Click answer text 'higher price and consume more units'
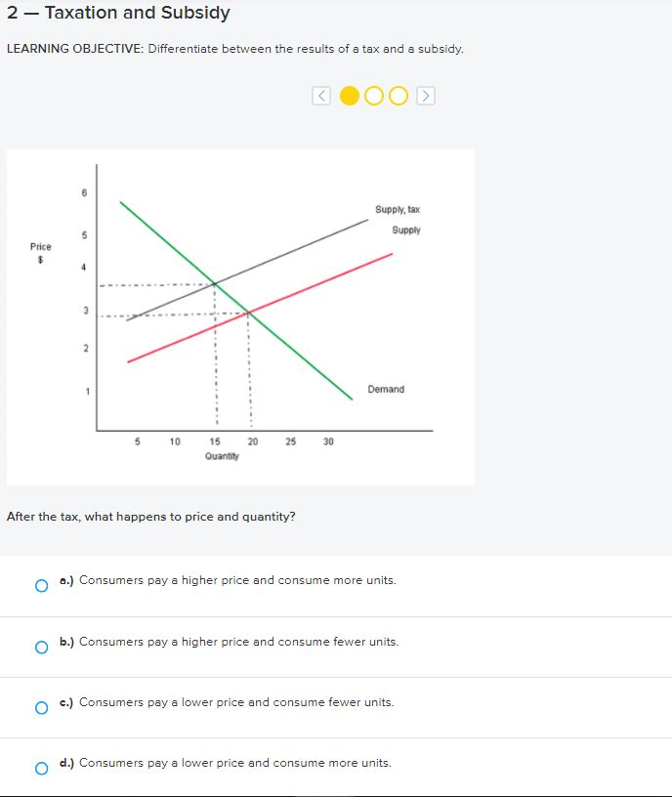Image resolution: width=672 pixels, height=797 pixels. click(x=288, y=580)
